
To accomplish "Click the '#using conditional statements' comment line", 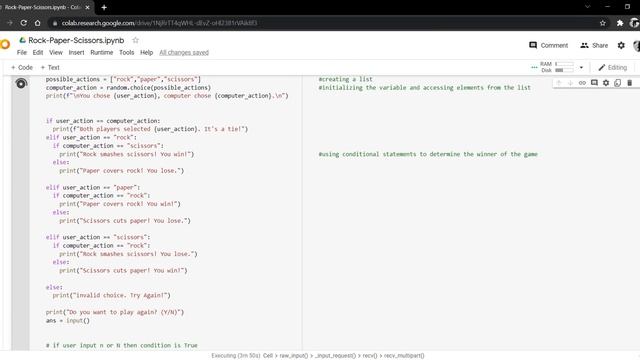I will 428,154.
